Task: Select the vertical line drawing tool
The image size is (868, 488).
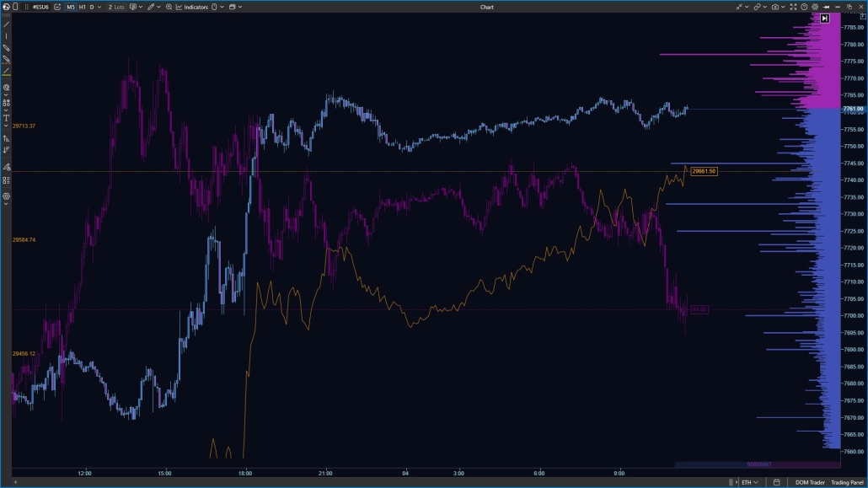Action: coord(6,36)
